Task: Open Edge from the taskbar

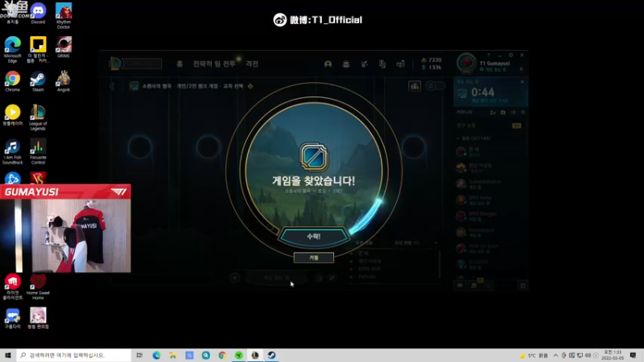Action: [x=156, y=355]
